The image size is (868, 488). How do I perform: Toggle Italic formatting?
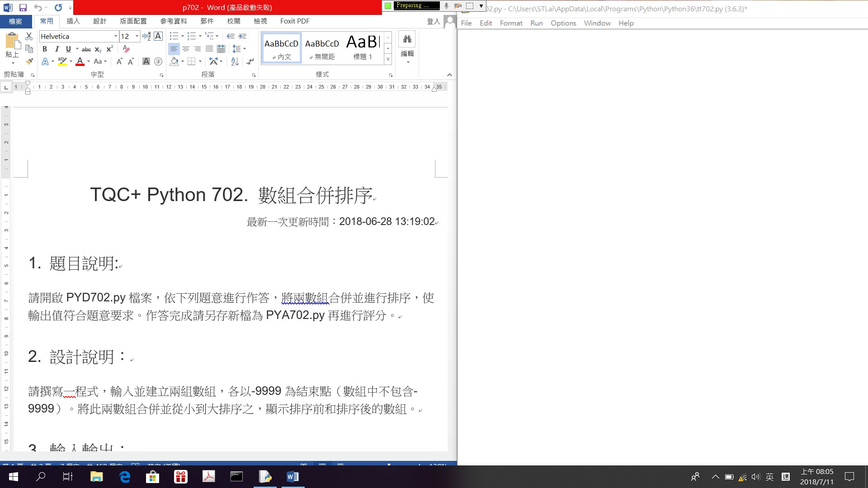point(57,49)
